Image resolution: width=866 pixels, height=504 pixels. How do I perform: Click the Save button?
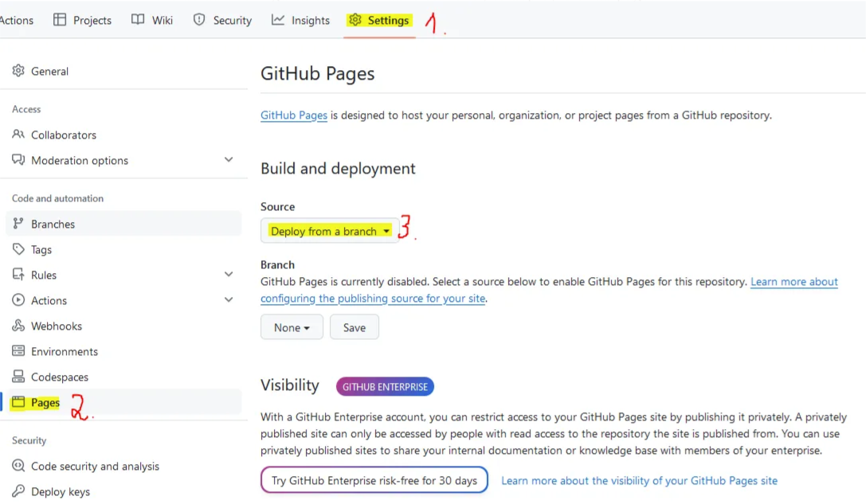click(354, 327)
